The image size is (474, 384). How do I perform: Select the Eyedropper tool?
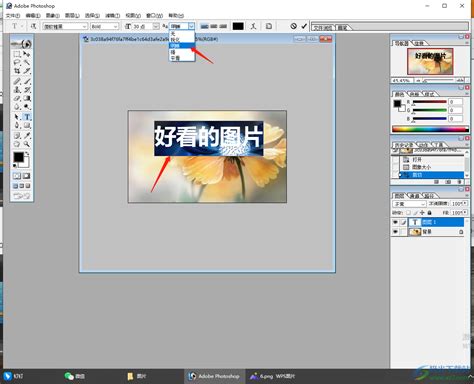coord(27,136)
